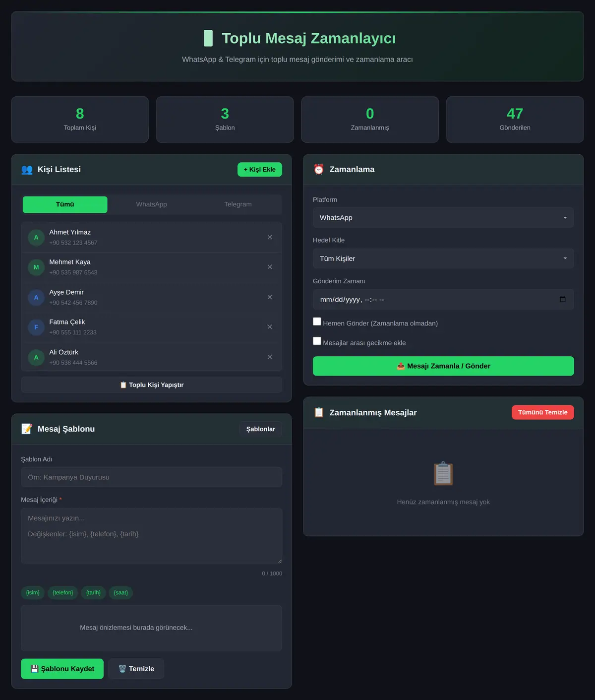This screenshot has height=700, width=595.
Task: Open the Platform dropdown showing WhatsApp
Action: (x=443, y=218)
